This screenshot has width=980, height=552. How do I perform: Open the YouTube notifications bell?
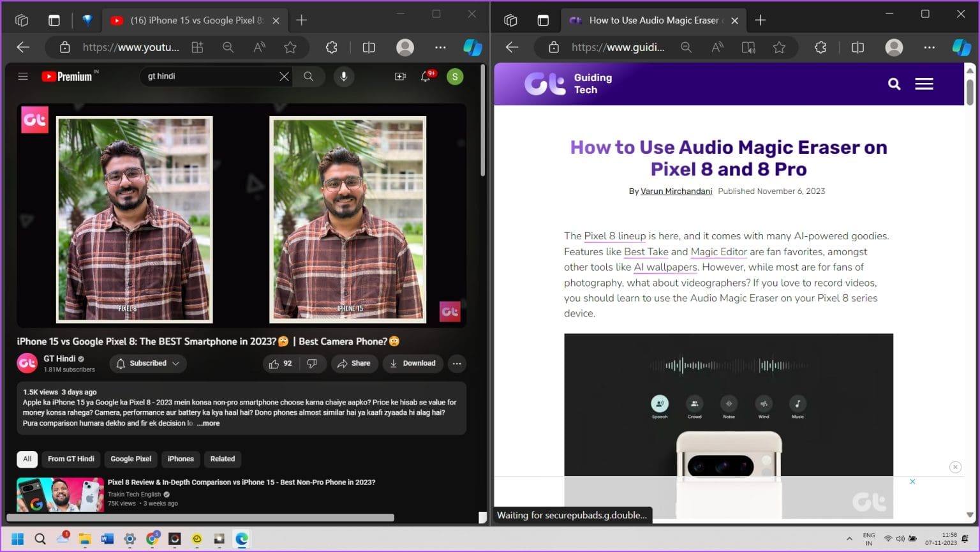426,77
